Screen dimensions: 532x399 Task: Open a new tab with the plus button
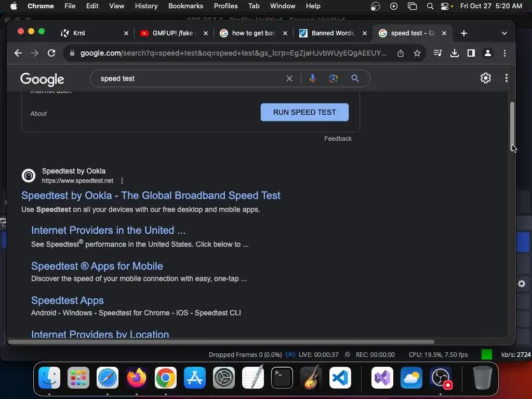pyautogui.click(x=464, y=33)
